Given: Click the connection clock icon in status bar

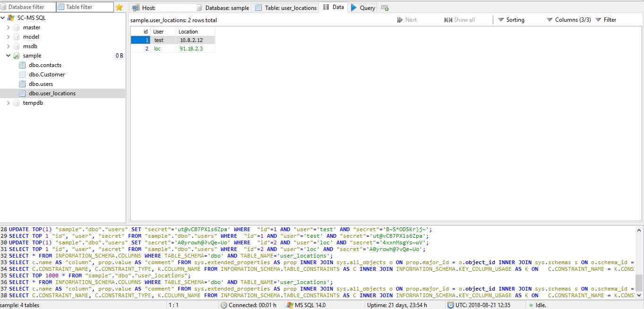Looking at the screenshot, I should point(224,305).
